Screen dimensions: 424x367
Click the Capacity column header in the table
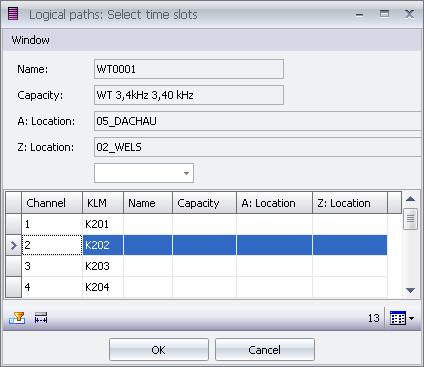pyautogui.click(x=204, y=203)
